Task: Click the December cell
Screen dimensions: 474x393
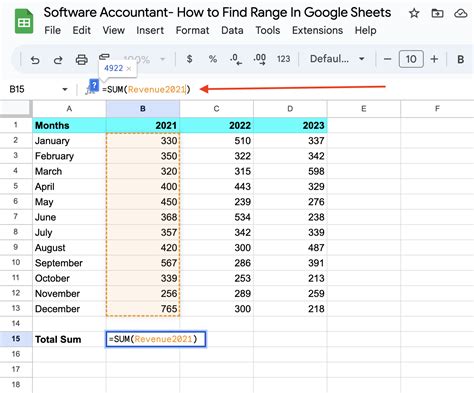Action: (x=69, y=309)
